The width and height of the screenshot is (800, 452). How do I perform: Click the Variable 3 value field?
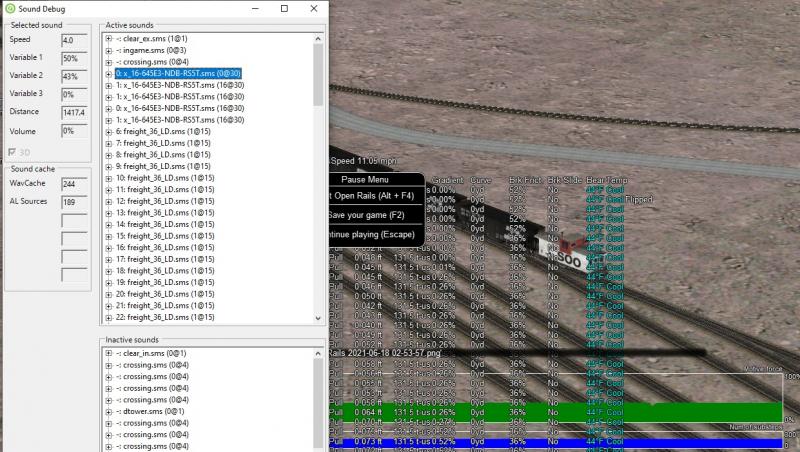click(74, 94)
